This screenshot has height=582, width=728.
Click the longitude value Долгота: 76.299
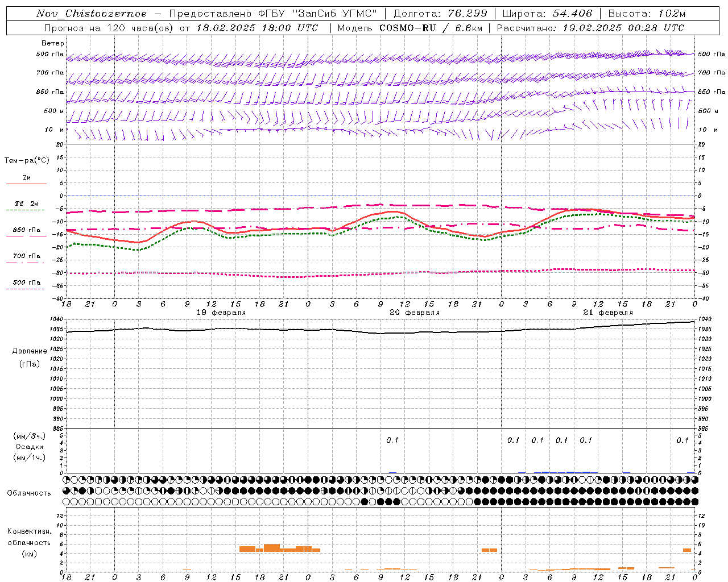point(441,14)
